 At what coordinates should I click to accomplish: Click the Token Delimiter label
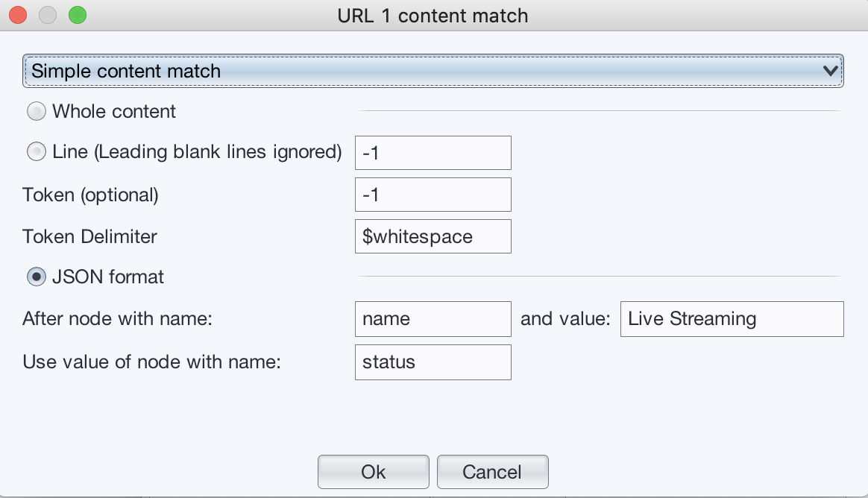tap(90, 236)
